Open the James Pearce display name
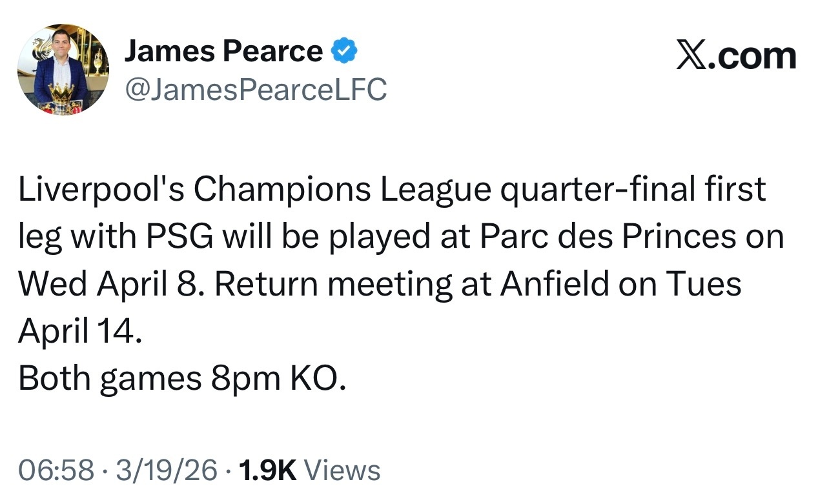This screenshot has width=829, height=504. [x=223, y=51]
